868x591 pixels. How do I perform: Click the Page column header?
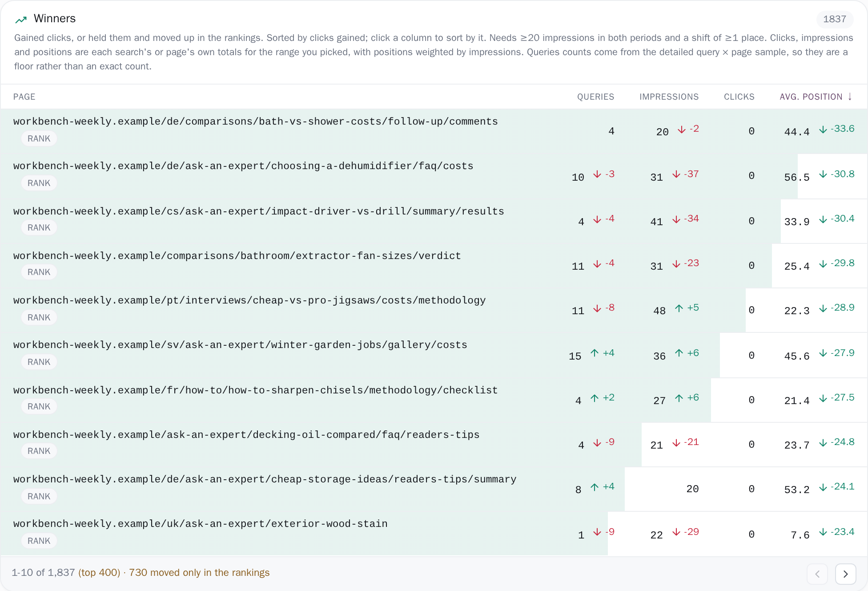tap(24, 97)
